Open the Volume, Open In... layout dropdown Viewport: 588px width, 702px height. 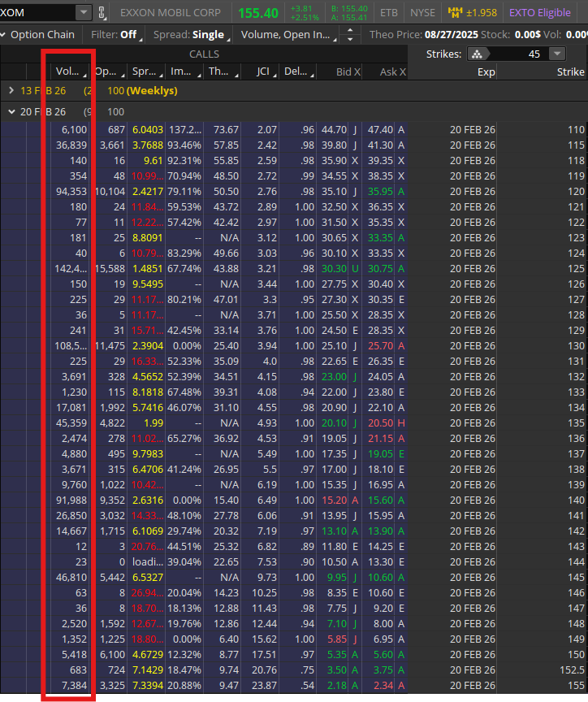pyautogui.click(x=288, y=34)
